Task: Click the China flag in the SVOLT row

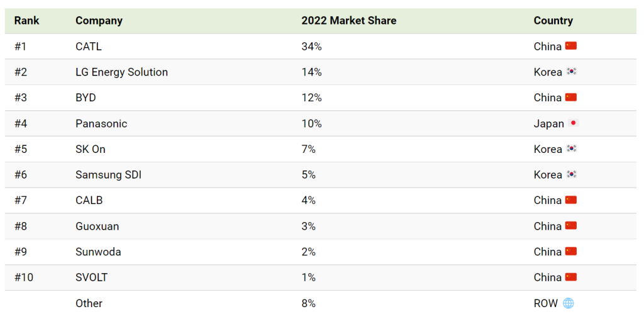Action: [x=571, y=277]
